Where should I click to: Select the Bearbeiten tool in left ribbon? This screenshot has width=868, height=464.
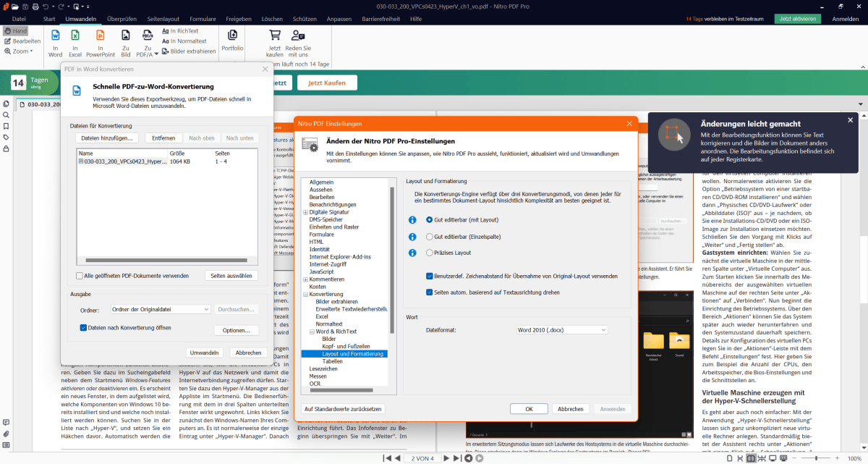pyautogui.click(x=22, y=41)
